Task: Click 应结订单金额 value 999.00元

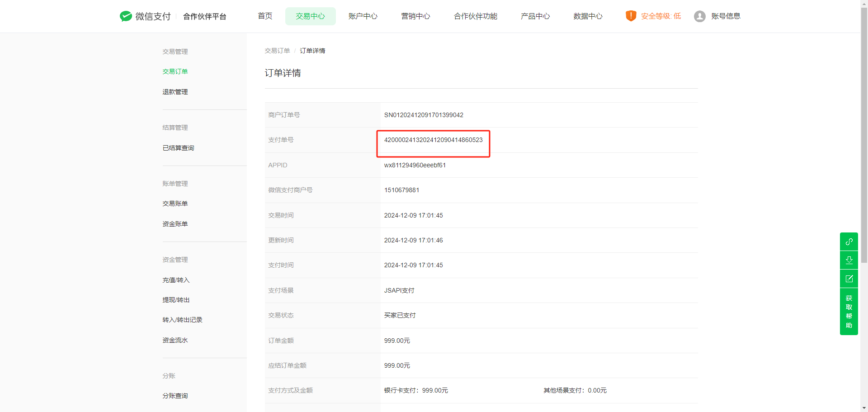Action: click(x=397, y=365)
